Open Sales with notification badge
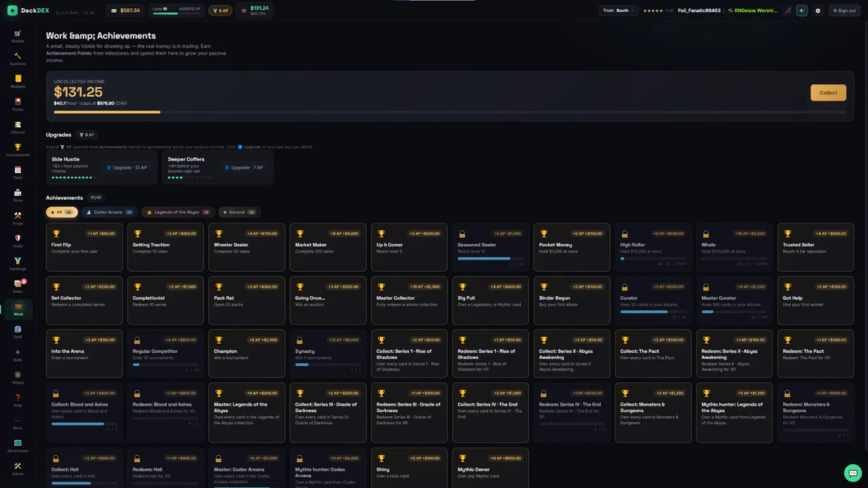 (x=18, y=287)
